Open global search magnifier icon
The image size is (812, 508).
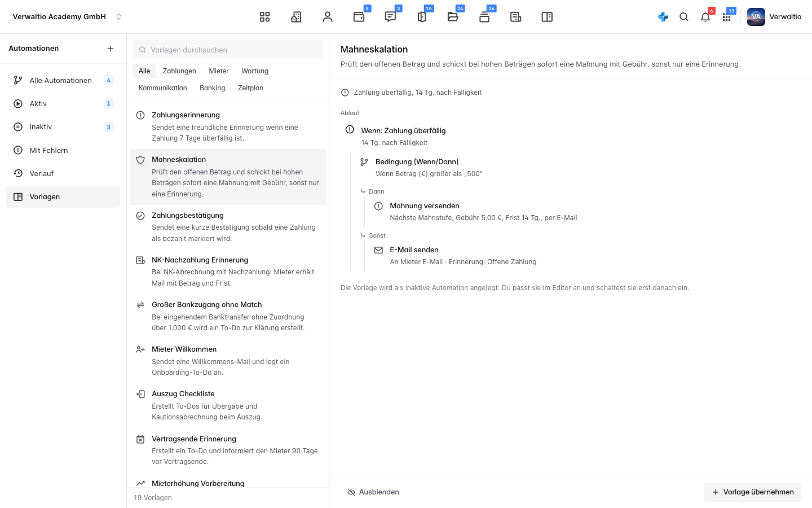tap(684, 17)
